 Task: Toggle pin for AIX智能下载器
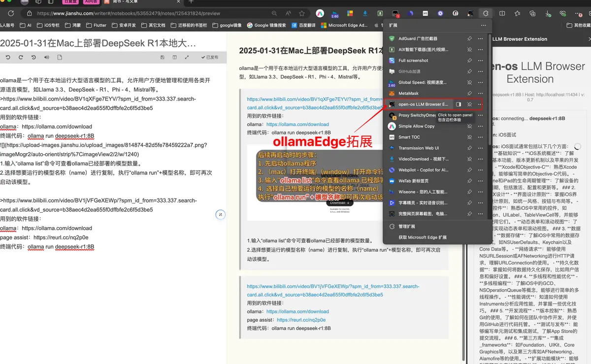click(x=469, y=49)
